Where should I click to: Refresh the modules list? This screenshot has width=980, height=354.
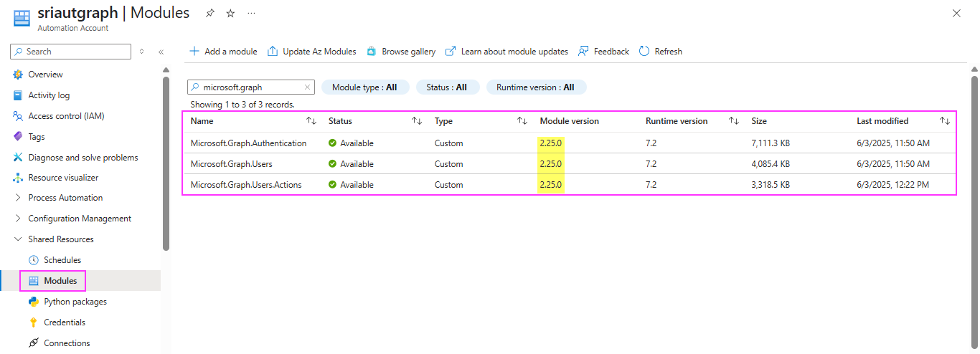coord(660,52)
